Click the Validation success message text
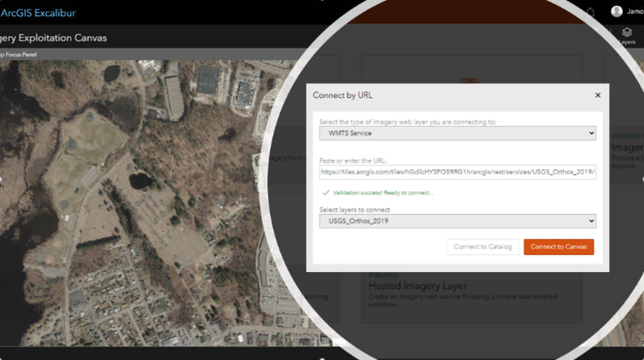644x360 pixels. coord(383,193)
